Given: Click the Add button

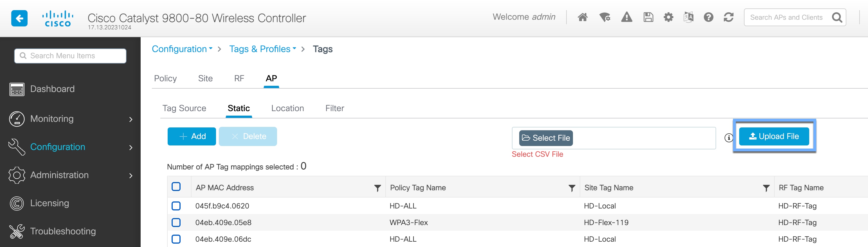Looking at the screenshot, I should [x=192, y=136].
